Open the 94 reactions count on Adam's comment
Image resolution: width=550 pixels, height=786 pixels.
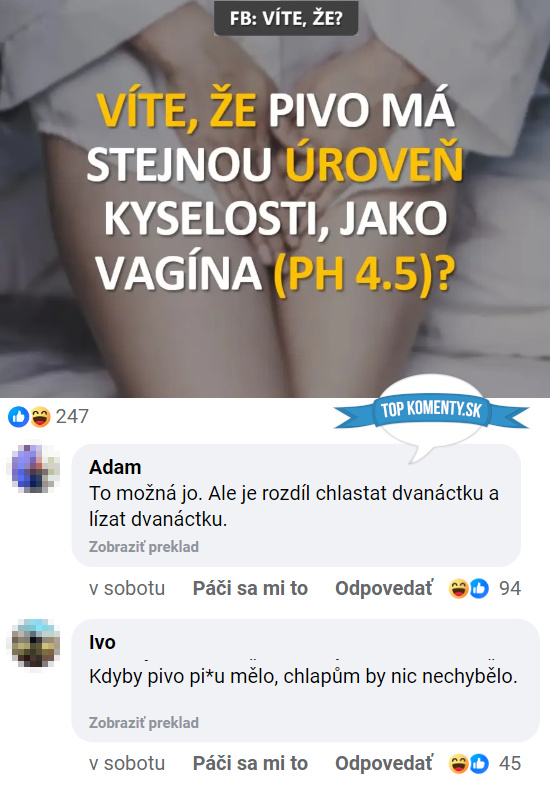[510, 588]
